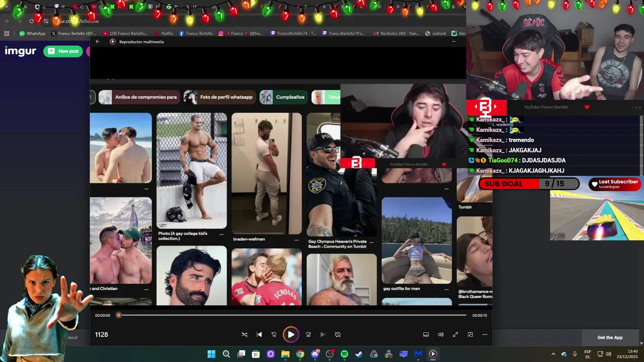Switch media player to full screen

pyautogui.click(x=455, y=334)
